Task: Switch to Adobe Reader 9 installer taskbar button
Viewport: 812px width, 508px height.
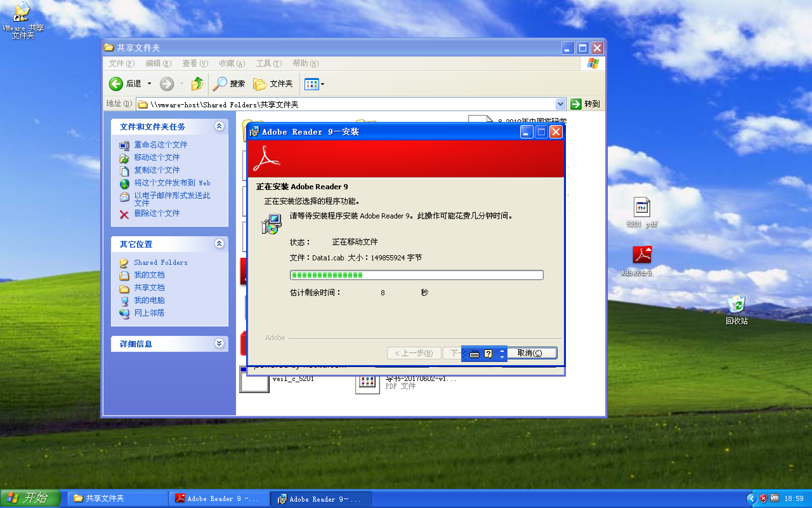Action: coord(321,498)
